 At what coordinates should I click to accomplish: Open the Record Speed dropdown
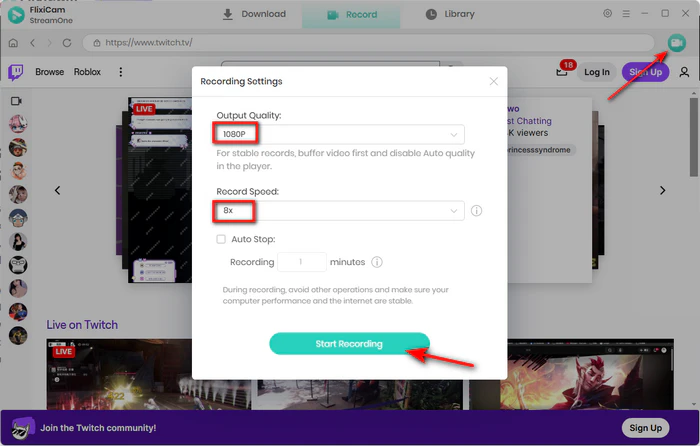pos(339,211)
